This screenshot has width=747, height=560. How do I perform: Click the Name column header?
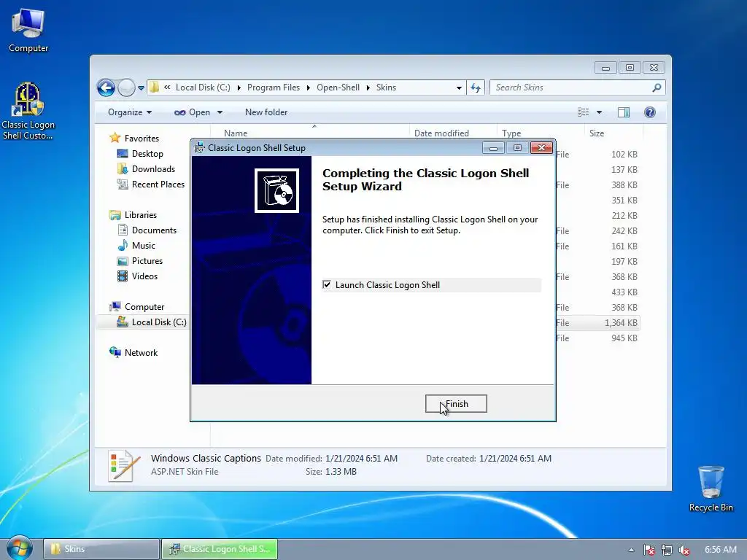click(236, 133)
